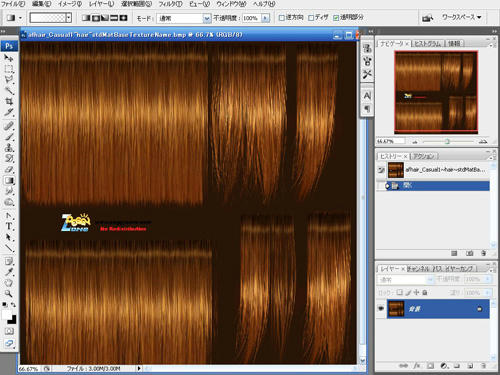Select the Crop tool

pos(9,101)
